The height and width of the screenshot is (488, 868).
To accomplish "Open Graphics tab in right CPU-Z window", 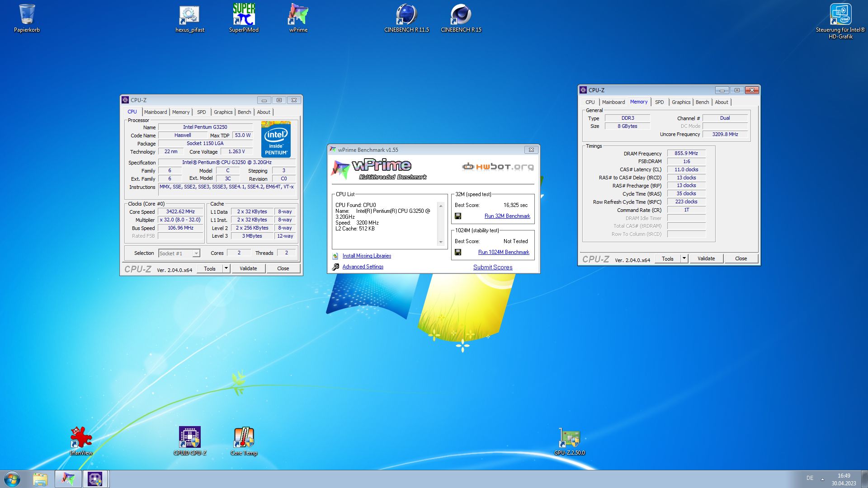I will (681, 102).
